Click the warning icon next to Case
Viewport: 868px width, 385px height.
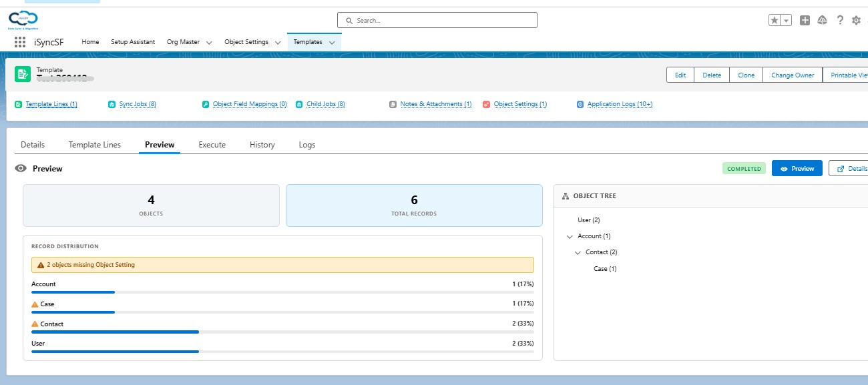tap(35, 304)
